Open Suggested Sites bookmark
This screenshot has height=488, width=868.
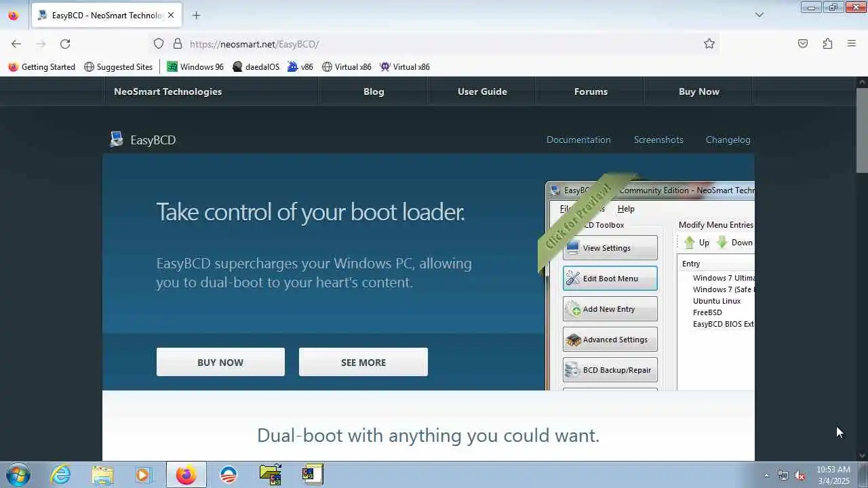tap(119, 66)
